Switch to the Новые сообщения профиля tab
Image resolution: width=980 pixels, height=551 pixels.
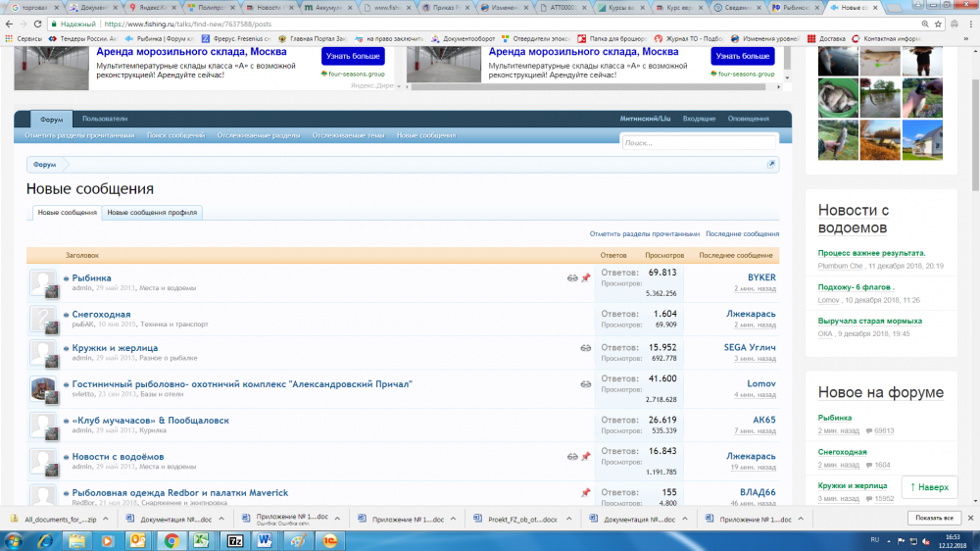(x=153, y=212)
